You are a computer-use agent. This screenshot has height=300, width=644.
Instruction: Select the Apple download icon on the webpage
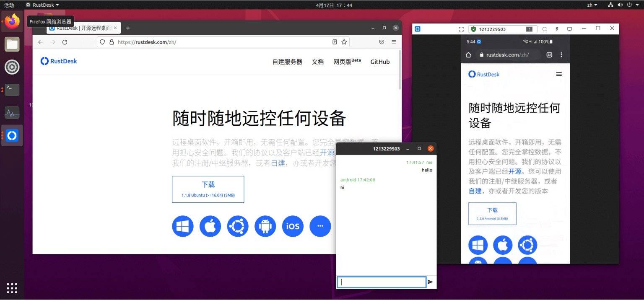[210, 226]
